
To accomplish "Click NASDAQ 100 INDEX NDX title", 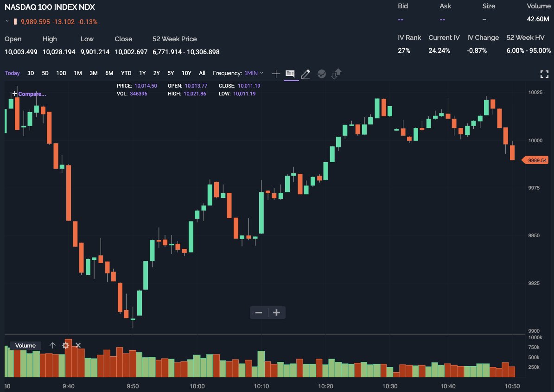I will pos(50,7).
